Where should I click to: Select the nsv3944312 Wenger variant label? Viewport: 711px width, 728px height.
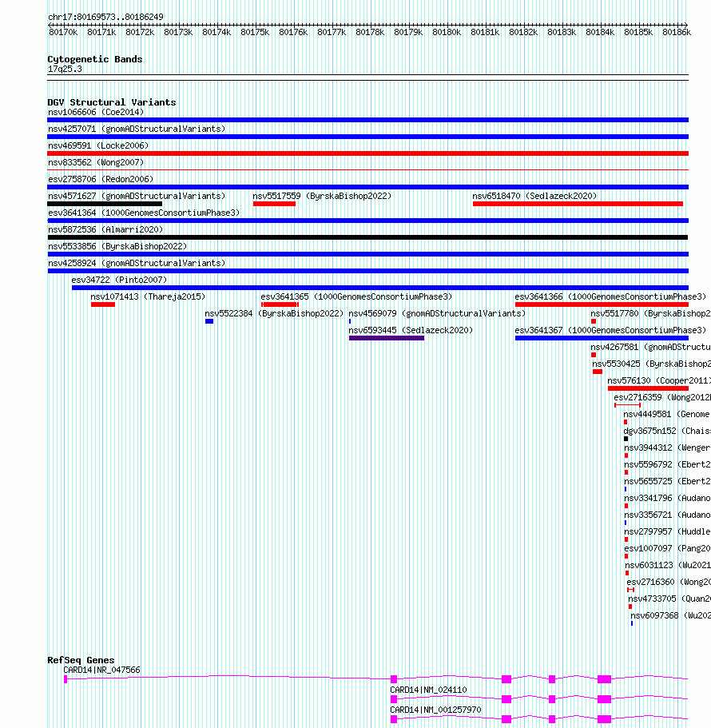pos(667,448)
